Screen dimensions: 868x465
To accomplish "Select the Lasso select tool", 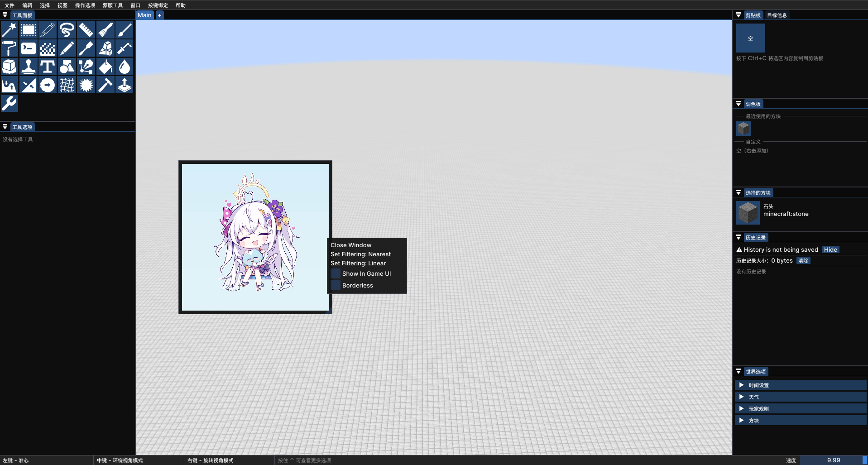I will (67, 30).
